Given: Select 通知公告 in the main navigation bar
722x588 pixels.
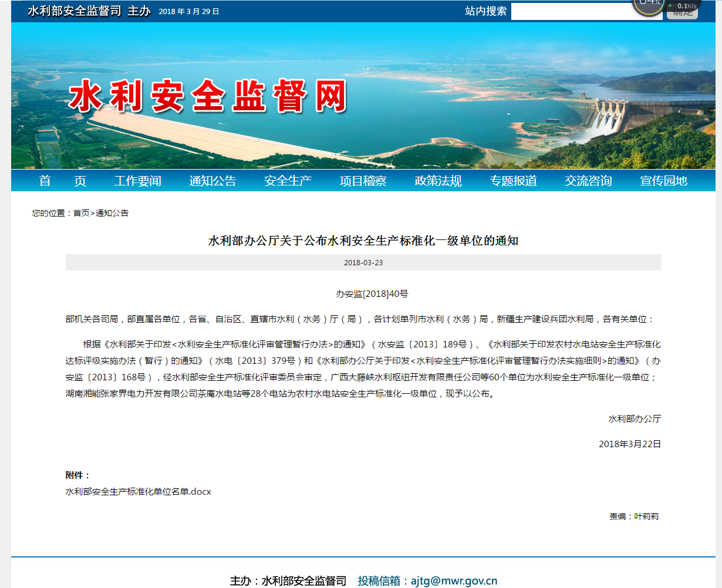Looking at the screenshot, I should click(212, 181).
